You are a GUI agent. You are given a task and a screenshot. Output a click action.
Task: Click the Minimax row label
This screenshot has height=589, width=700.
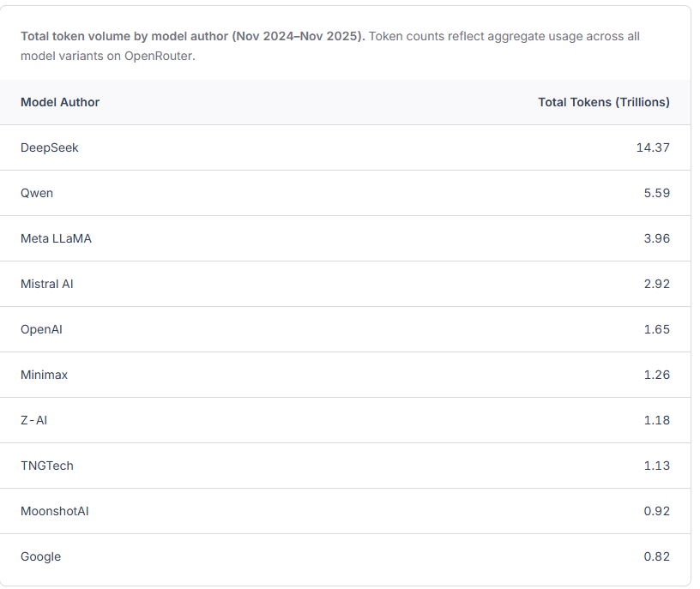(44, 375)
